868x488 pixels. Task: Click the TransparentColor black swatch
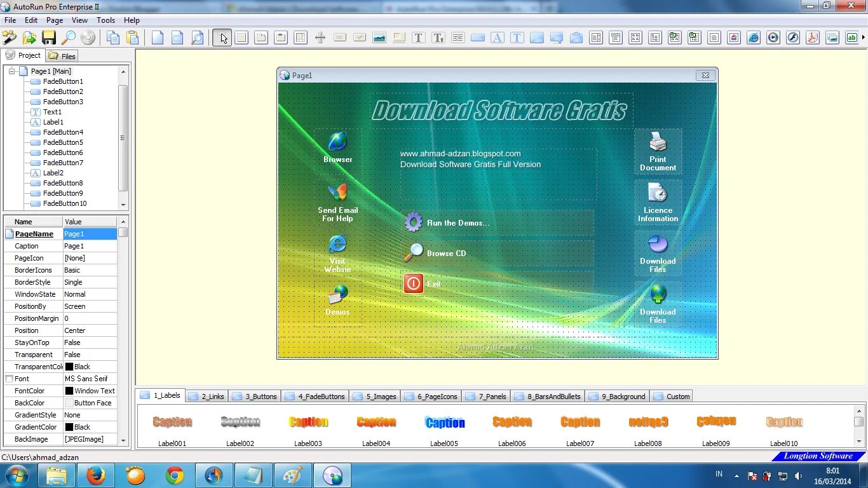pos(69,367)
